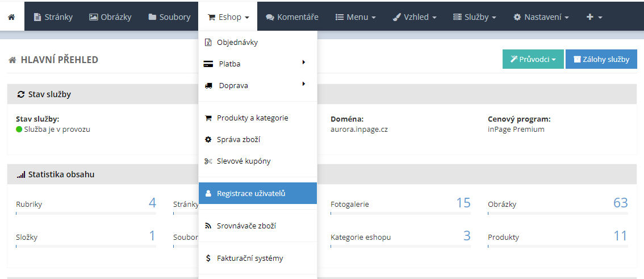Click the RSS icon beside Srovnávače zboží
644x279 pixels.
pyautogui.click(x=208, y=226)
